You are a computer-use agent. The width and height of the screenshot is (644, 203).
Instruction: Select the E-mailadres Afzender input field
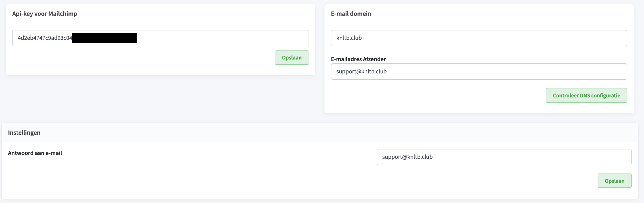coord(479,71)
